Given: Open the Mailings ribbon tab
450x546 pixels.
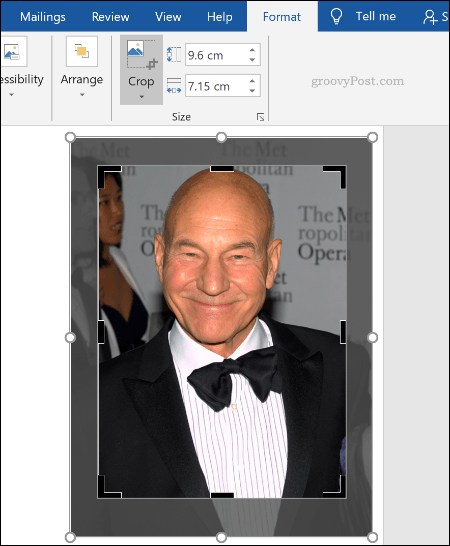Looking at the screenshot, I should [x=42, y=16].
